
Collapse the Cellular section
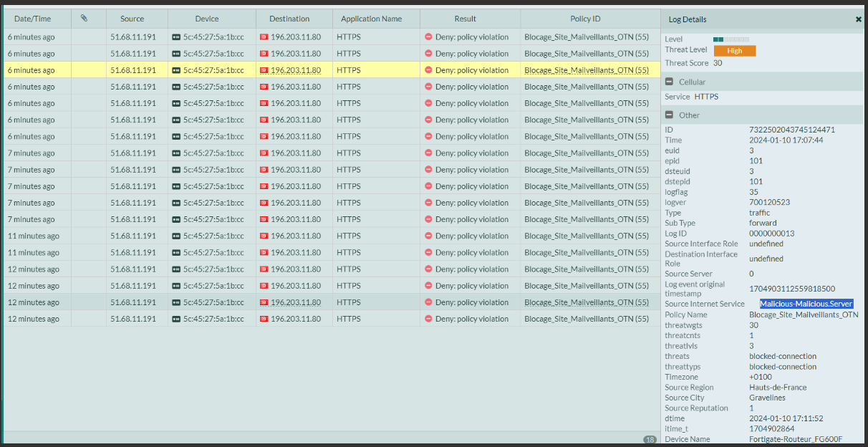coord(669,82)
